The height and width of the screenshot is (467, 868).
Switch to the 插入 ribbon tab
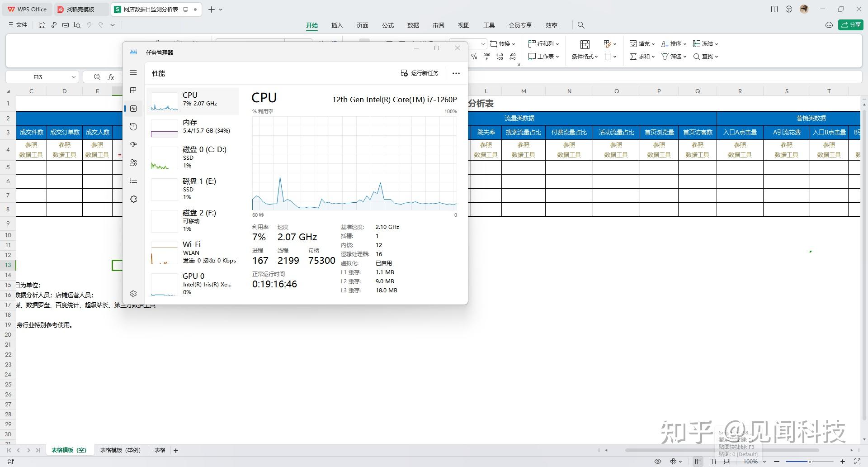[337, 25]
